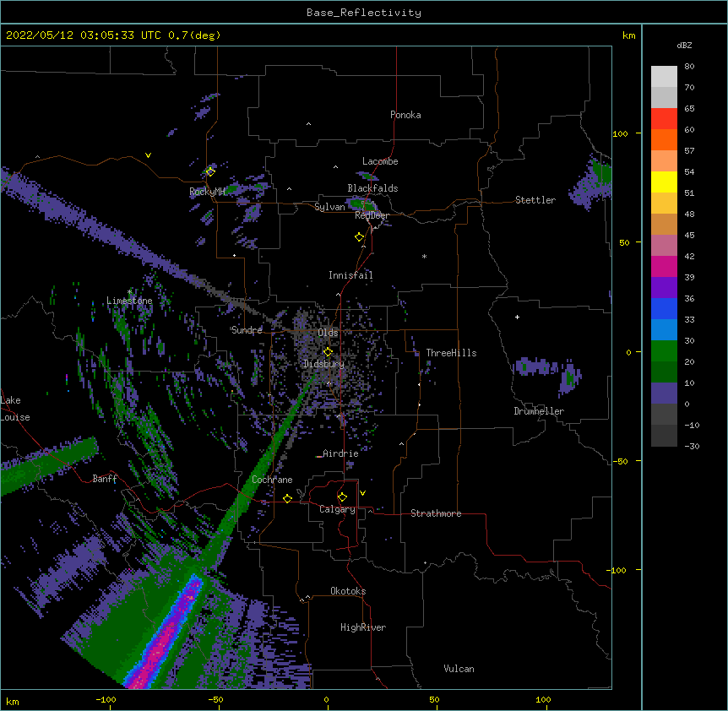Click the Base_Reflectivity title text
The width and height of the screenshot is (728, 711).
[x=364, y=13]
